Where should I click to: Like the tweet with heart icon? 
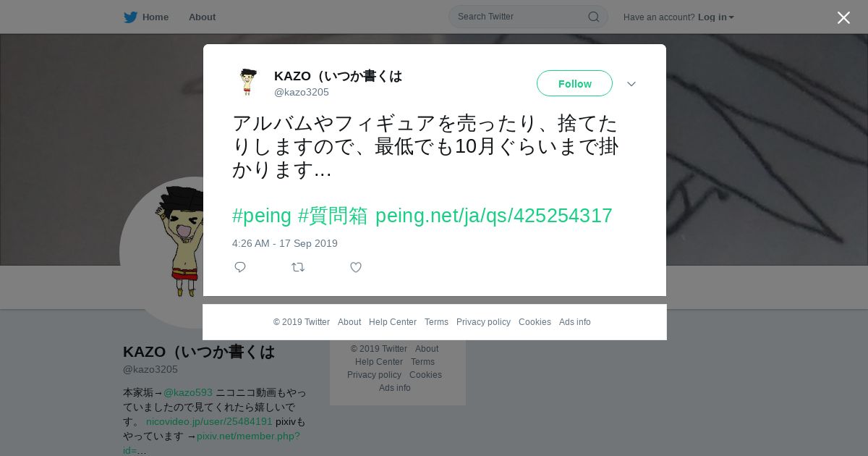[x=356, y=267]
